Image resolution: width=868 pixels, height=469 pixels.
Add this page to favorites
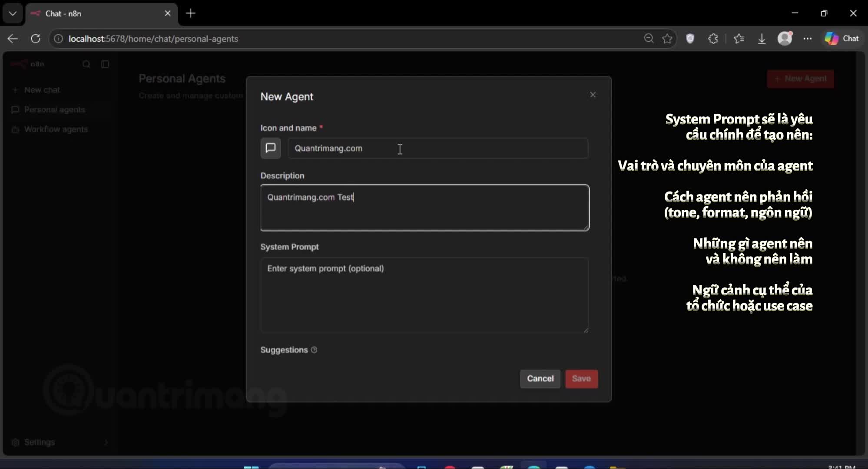(x=667, y=39)
